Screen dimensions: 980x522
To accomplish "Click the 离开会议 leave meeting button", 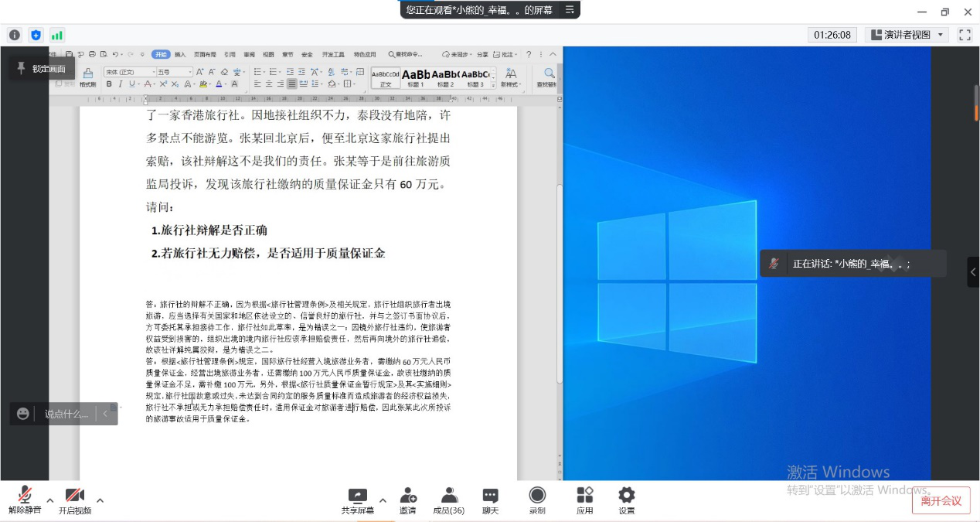I will point(941,500).
